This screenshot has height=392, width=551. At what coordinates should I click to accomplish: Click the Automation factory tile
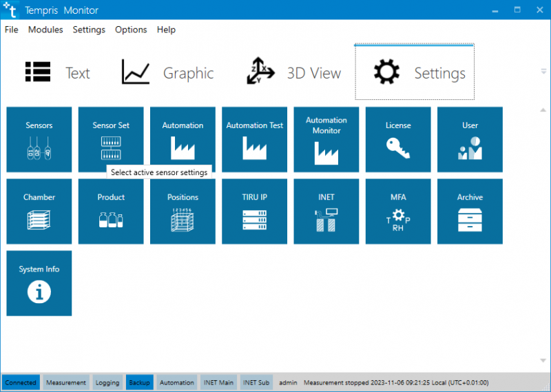click(183, 139)
